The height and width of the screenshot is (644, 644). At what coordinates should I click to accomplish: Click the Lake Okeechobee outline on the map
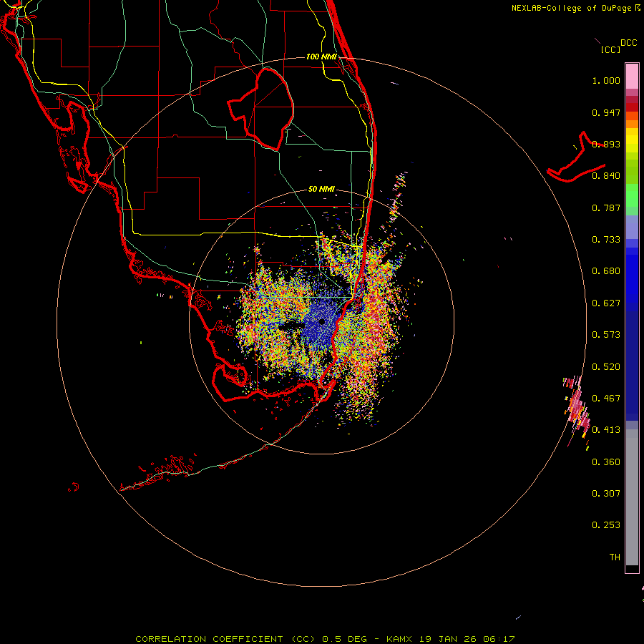pos(260,109)
